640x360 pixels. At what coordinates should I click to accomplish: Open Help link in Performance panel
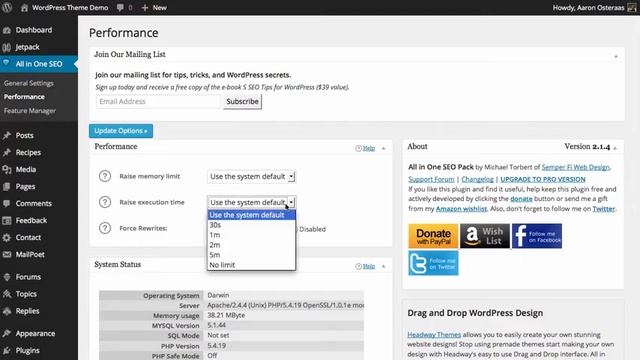click(369, 148)
